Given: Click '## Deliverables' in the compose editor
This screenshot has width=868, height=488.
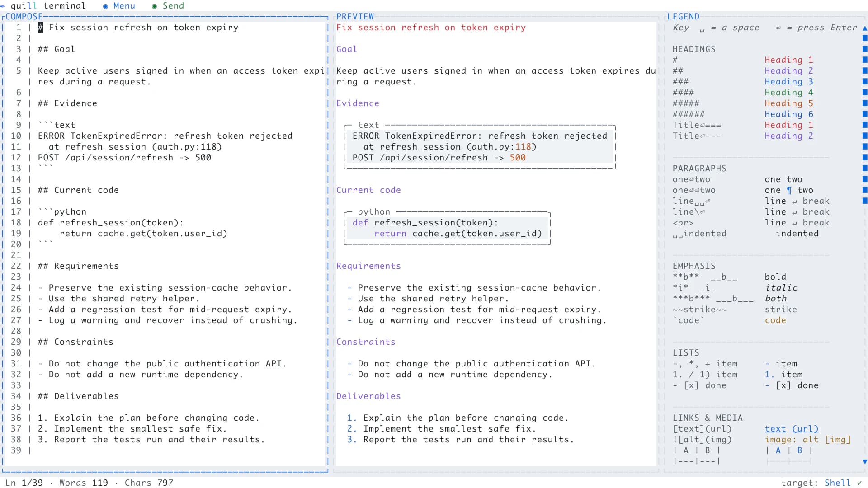Looking at the screenshot, I should tap(78, 396).
